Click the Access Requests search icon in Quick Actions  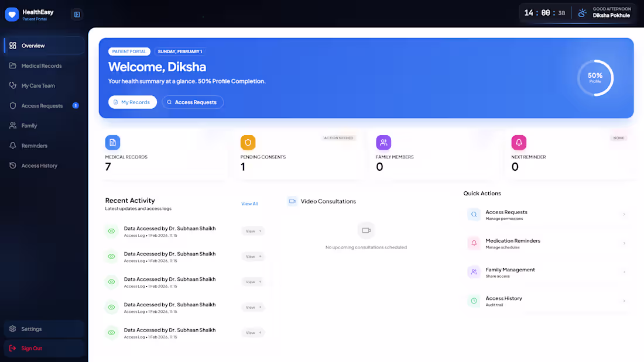tap(474, 215)
